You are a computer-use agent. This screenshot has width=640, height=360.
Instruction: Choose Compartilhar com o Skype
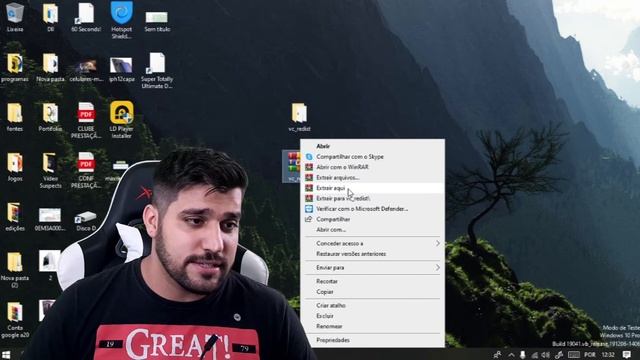[x=373, y=157]
